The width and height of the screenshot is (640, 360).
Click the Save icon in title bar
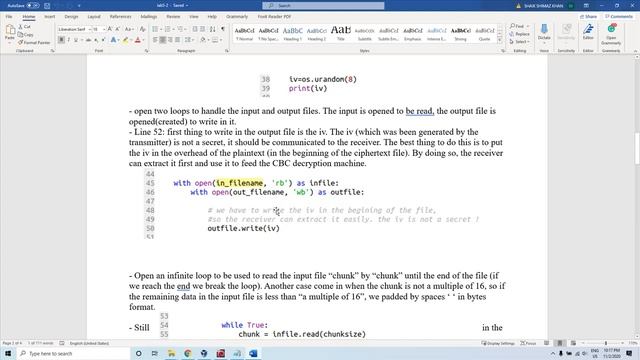47,6
